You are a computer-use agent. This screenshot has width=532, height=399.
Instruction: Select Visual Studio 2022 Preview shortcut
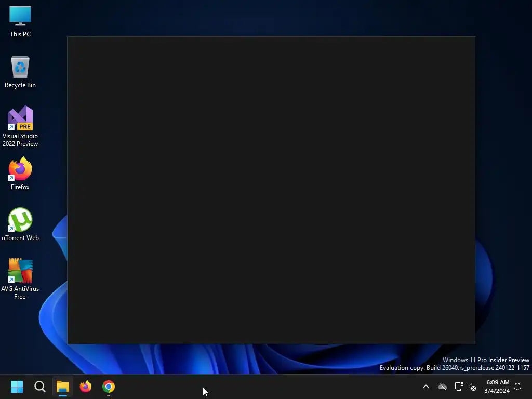coord(20,126)
